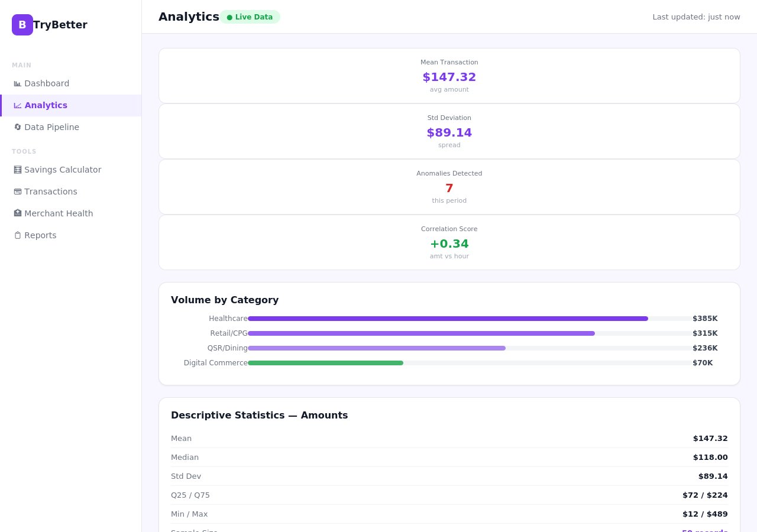Click the calculator icon beside Savings Calculator
Image resolution: width=757 pixels, height=532 pixels.
(18, 170)
